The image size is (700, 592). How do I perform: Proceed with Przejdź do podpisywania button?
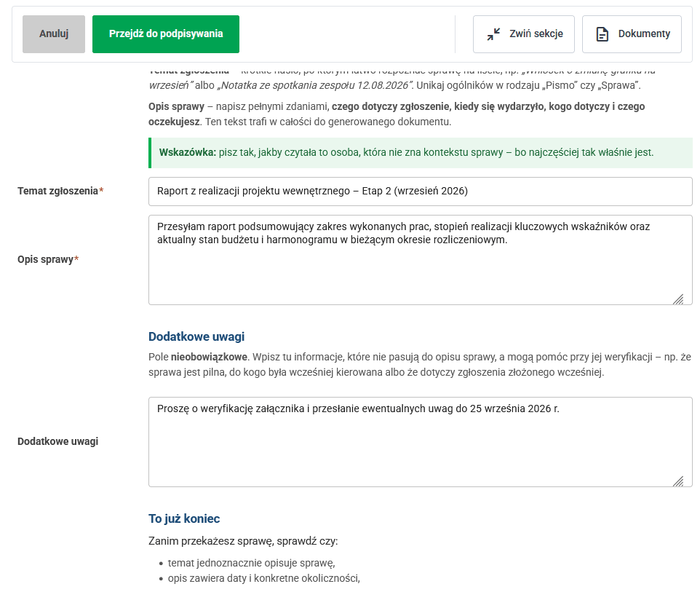pyautogui.click(x=166, y=34)
